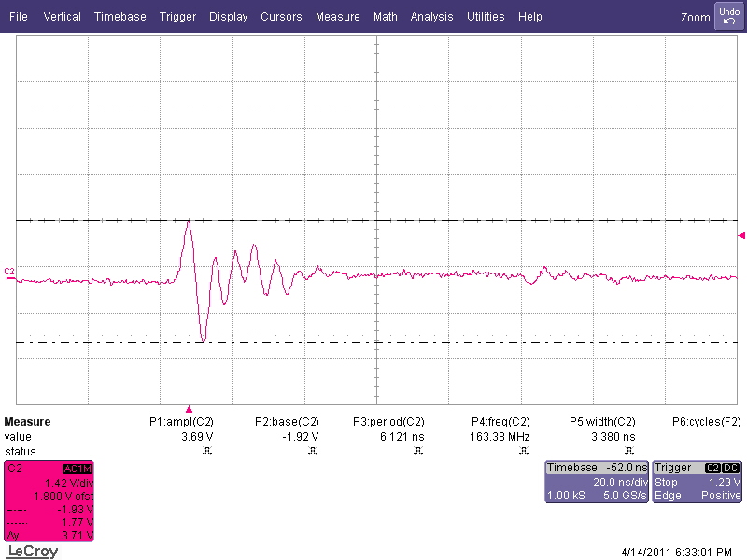The width and height of the screenshot is (747, 560).
Task: Click the Undo Zoom button
Action: (729, 17)
